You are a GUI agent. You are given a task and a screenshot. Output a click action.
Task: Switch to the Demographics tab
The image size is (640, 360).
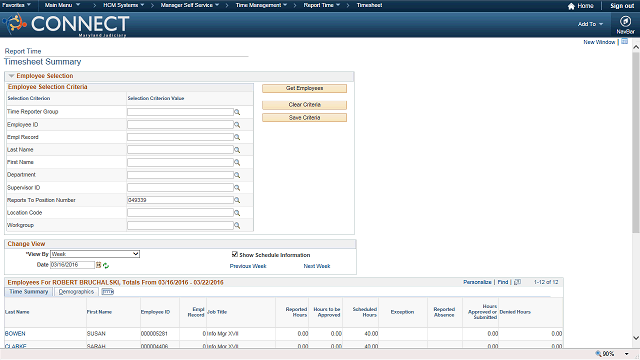(76, 292)
